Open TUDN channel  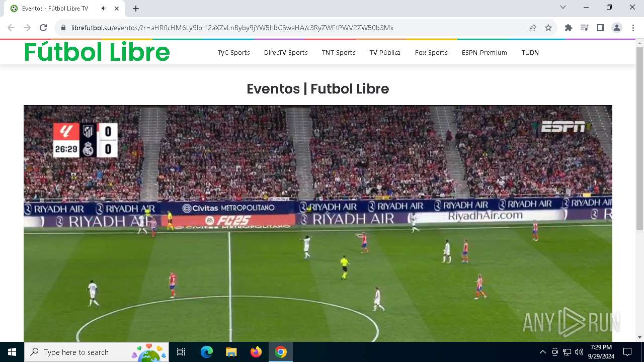coord(530,52)
